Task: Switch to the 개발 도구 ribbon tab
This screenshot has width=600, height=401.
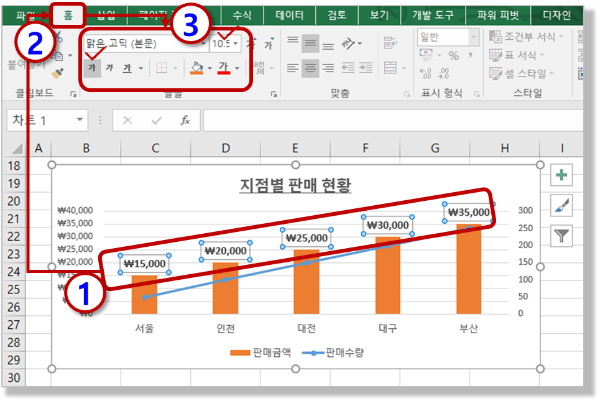Action: [433, 15]
